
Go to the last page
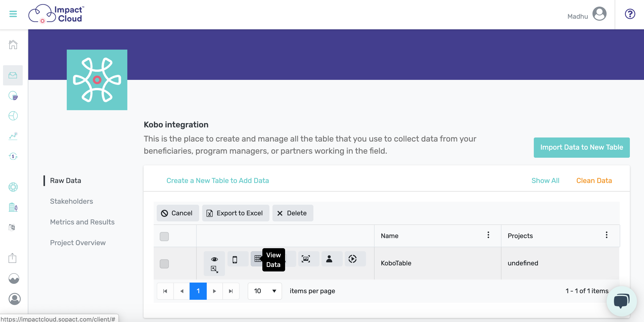[x=231, y=291]
